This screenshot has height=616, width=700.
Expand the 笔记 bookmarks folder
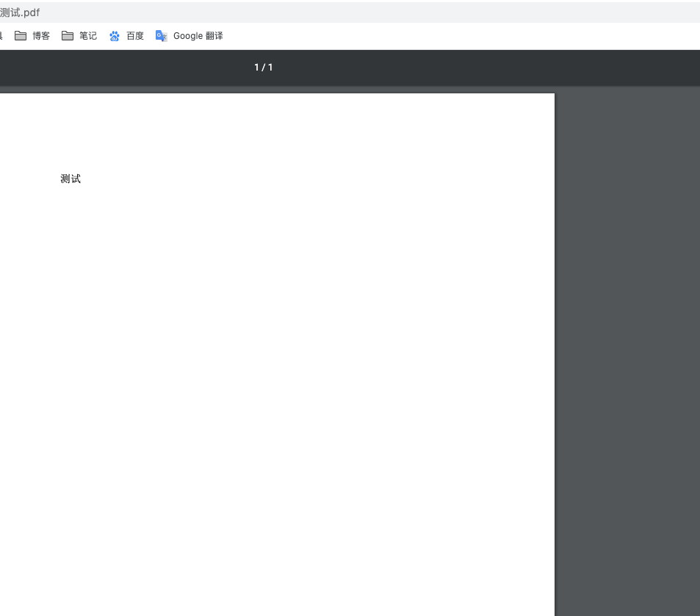(79, 35)
